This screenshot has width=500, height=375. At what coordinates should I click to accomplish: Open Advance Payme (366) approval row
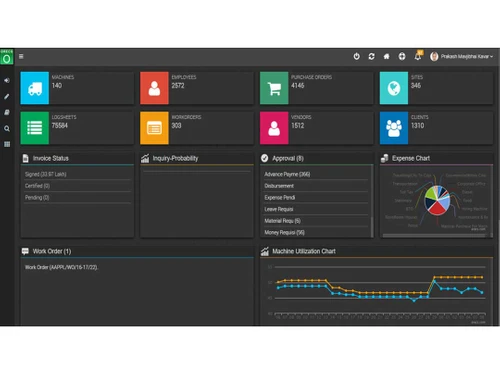(316, 174)
